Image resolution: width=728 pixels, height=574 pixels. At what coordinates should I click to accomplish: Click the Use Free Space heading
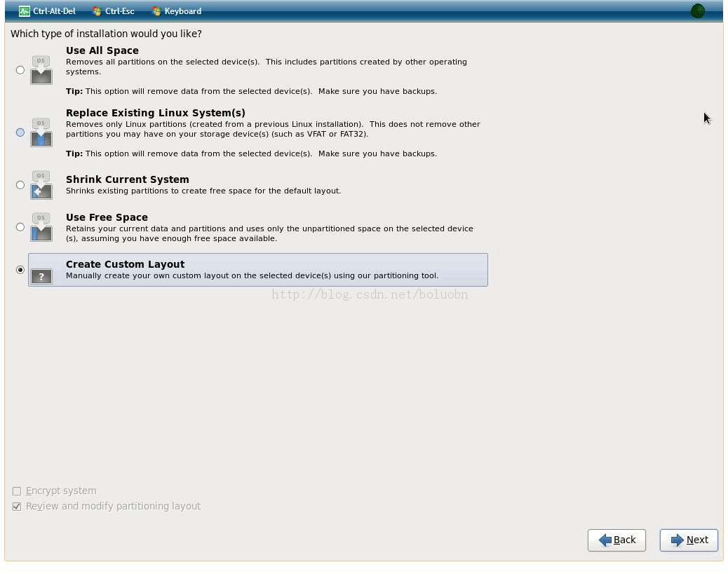point(107,218)
